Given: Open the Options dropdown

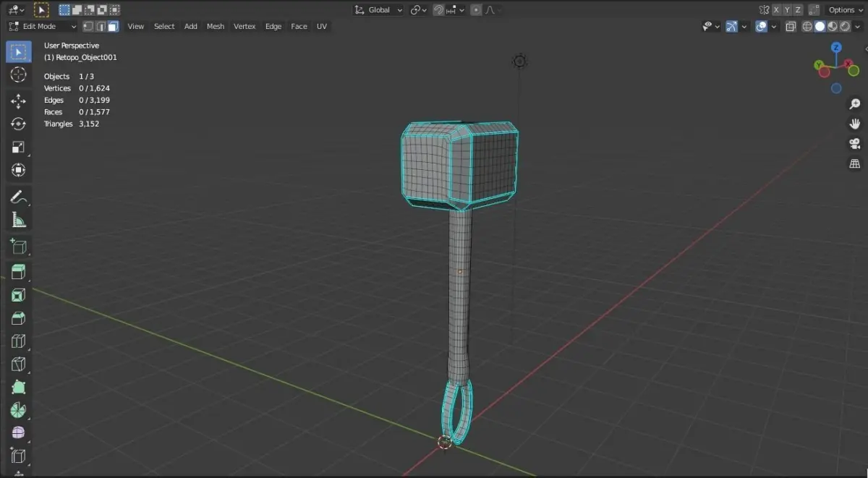Looking at the screenshot, I should point(846,10).
